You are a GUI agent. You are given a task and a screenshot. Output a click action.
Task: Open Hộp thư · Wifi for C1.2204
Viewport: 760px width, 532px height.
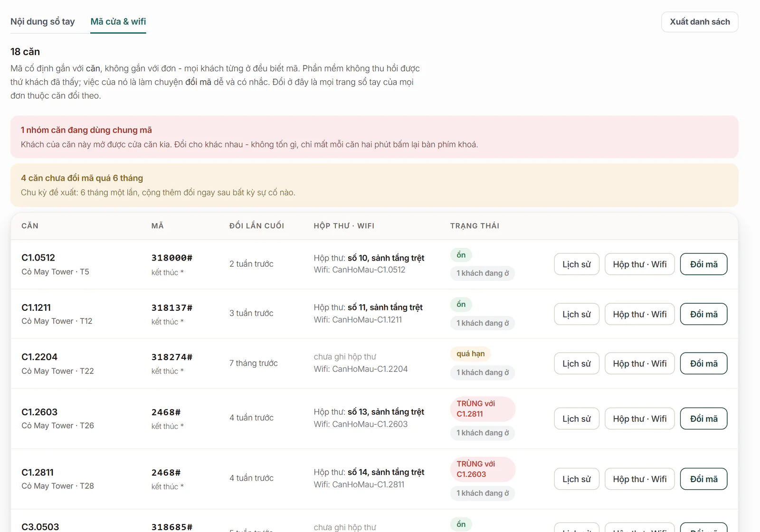pyautogui.click(x=639, y=364)
